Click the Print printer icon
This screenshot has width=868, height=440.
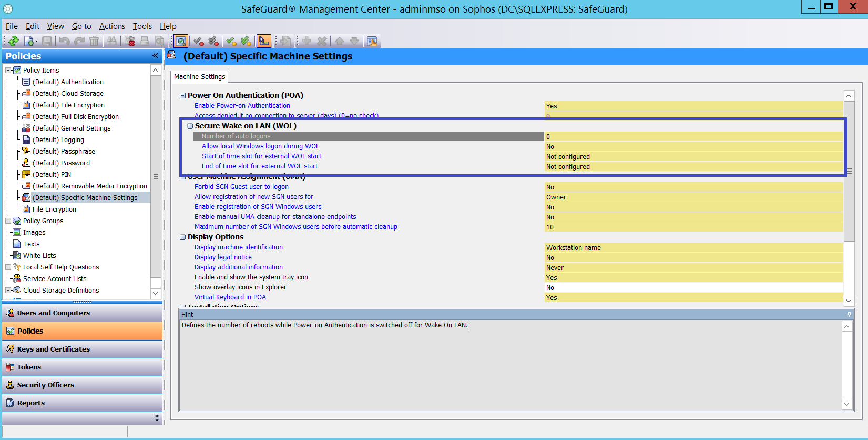[145, 41]
